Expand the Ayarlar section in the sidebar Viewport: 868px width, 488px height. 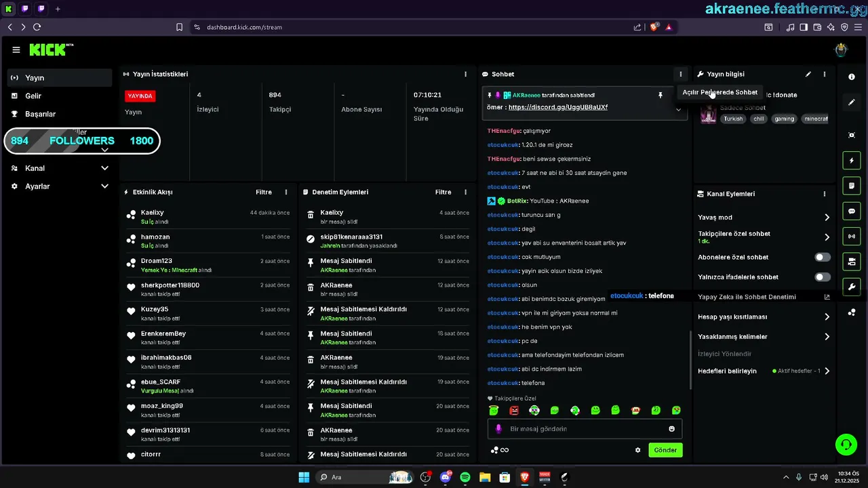(104, 186)
